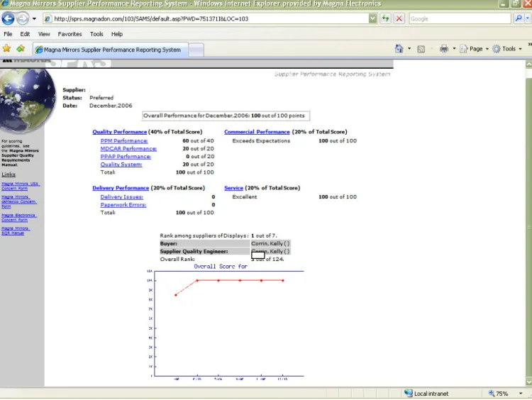Open the Favorites Center star icon
This screenshot has width=532, height=400.
(6, 48)
